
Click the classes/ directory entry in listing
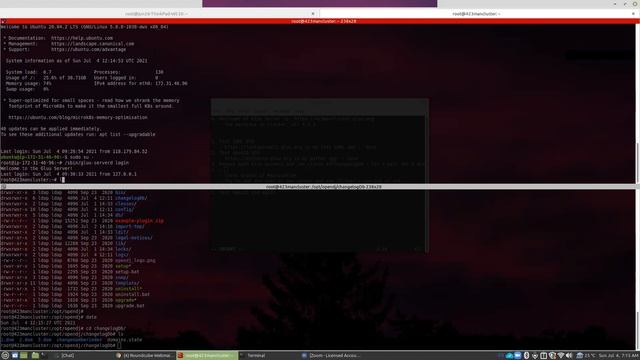point(126,204)
